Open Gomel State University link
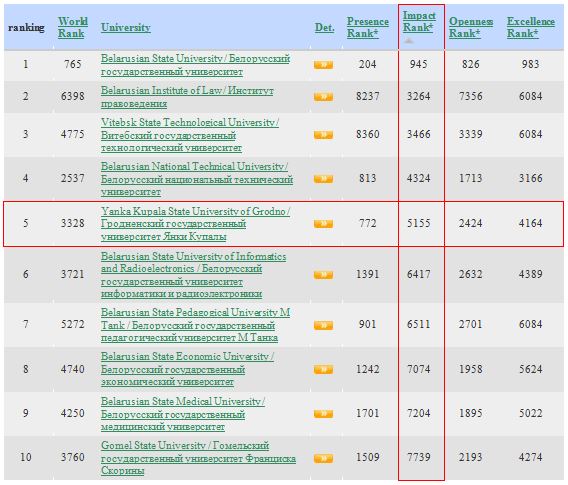Screen dimensions: 568x485 pyautogui.click(x=198, y=458)
